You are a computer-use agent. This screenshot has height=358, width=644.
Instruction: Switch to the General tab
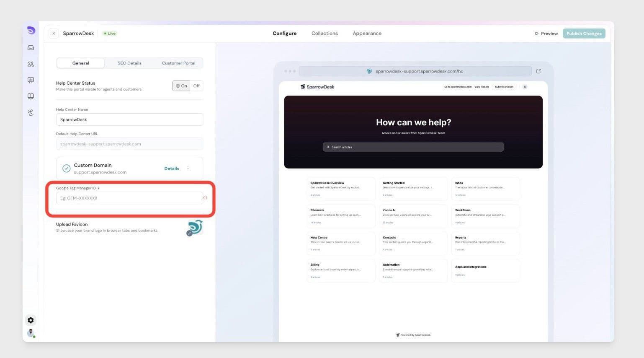click(81, 63)
